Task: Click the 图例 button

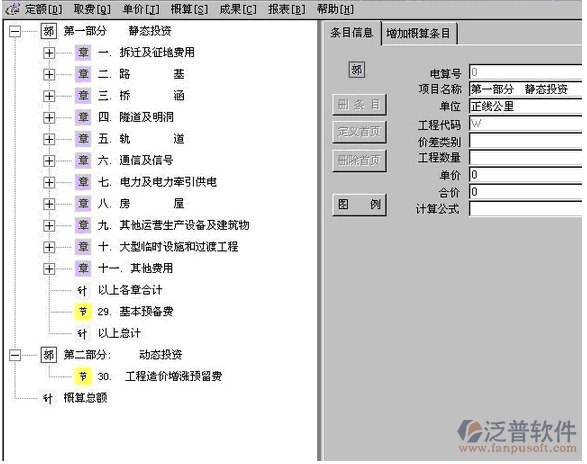Action: pos(359,204)
